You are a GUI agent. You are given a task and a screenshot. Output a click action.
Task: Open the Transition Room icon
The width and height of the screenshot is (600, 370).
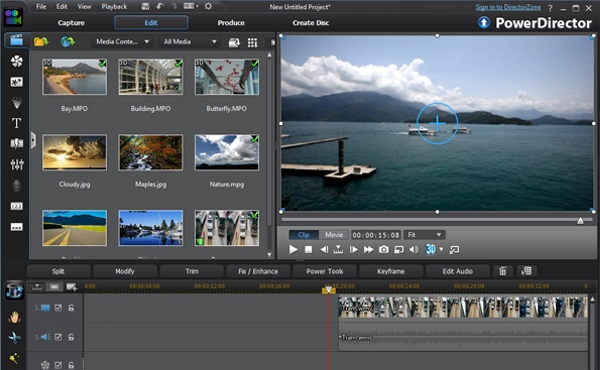coord(16,144)
